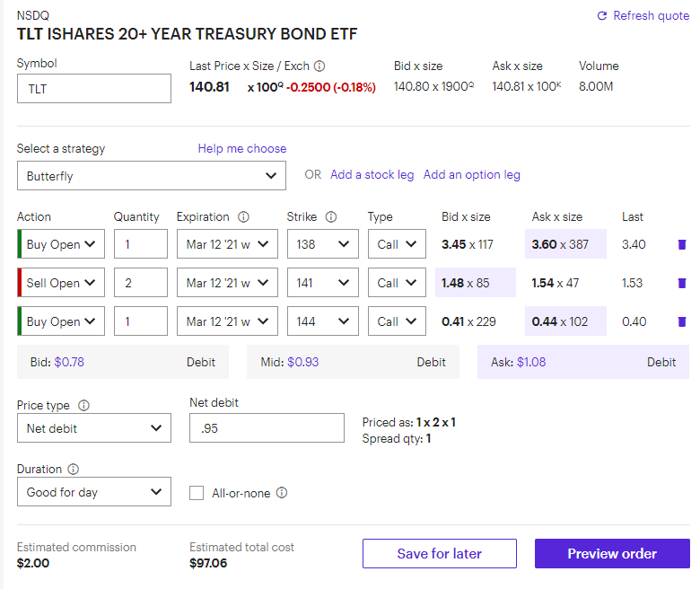Open the Price type info icon
The width and height of the screenshot is (700, 589).
coord(84,406)
